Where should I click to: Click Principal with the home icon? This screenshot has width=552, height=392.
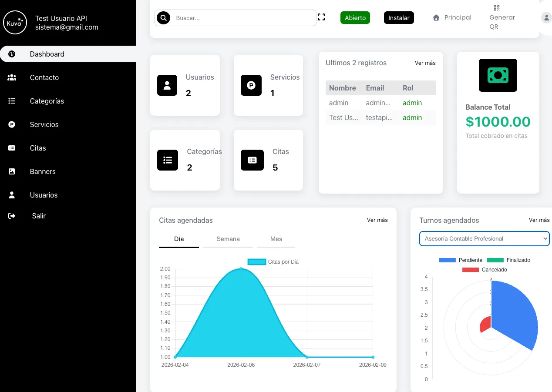(452, 17)
